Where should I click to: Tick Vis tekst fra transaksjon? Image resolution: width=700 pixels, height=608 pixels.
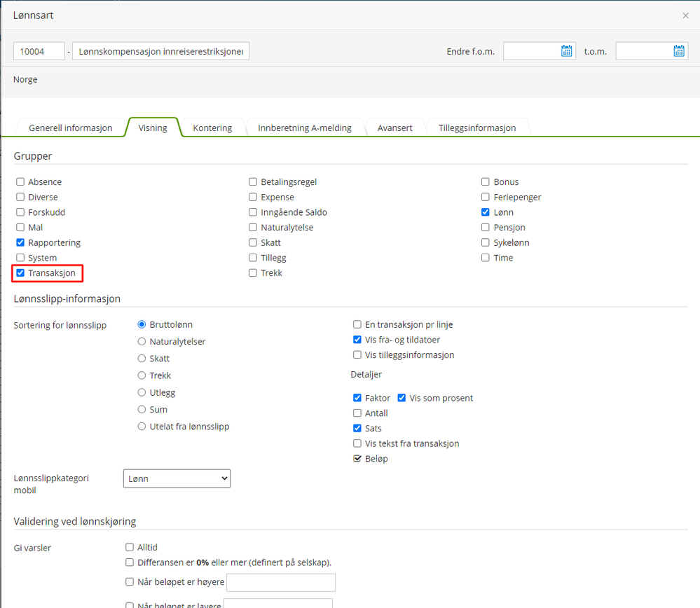[357, 443]
